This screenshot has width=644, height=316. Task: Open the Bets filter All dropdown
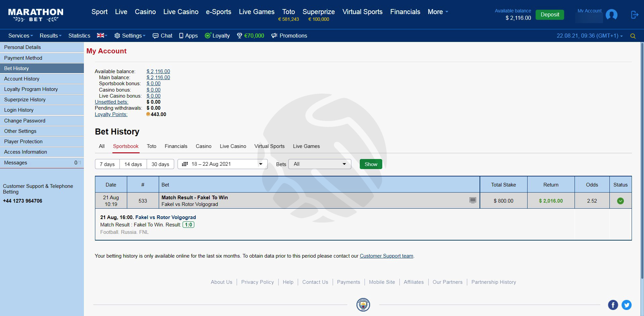point(320,164)
